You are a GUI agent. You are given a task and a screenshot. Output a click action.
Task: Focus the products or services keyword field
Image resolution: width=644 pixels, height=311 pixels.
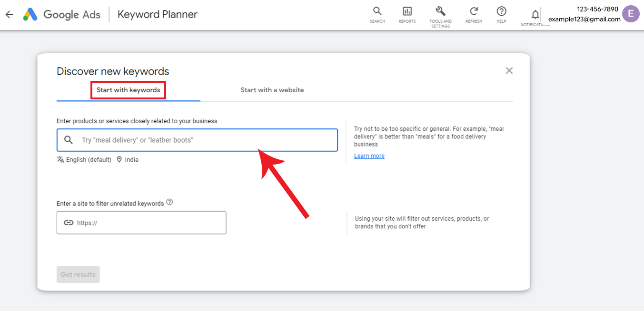click(x=197, y=140)
